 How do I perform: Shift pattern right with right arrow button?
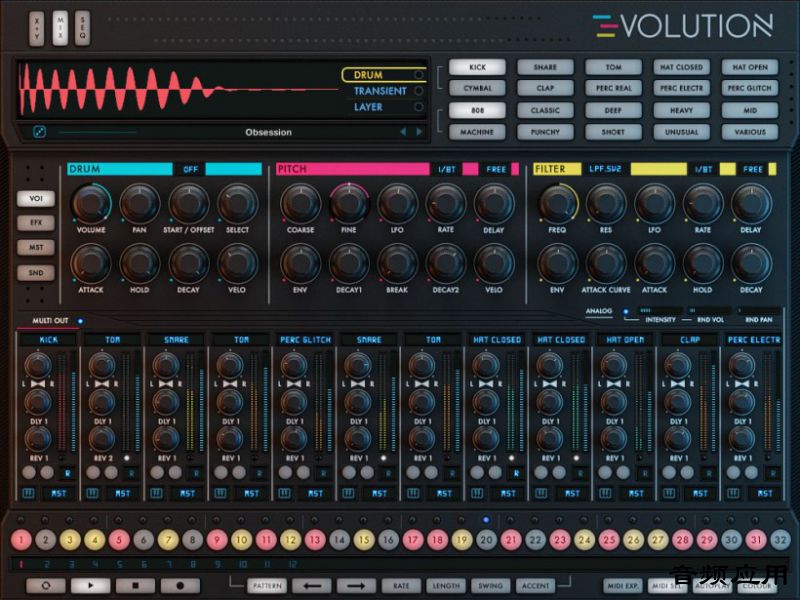tap(356, 586)
